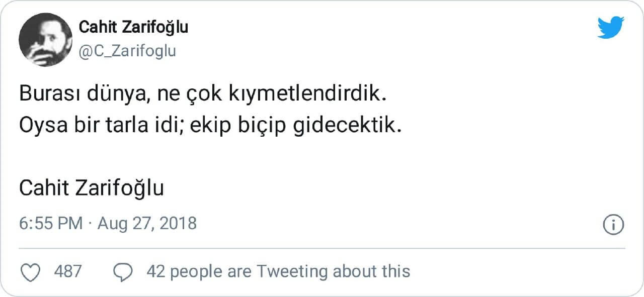Click the 487 likes count
This screenshot has height=297, width=644.
point(67,271)
